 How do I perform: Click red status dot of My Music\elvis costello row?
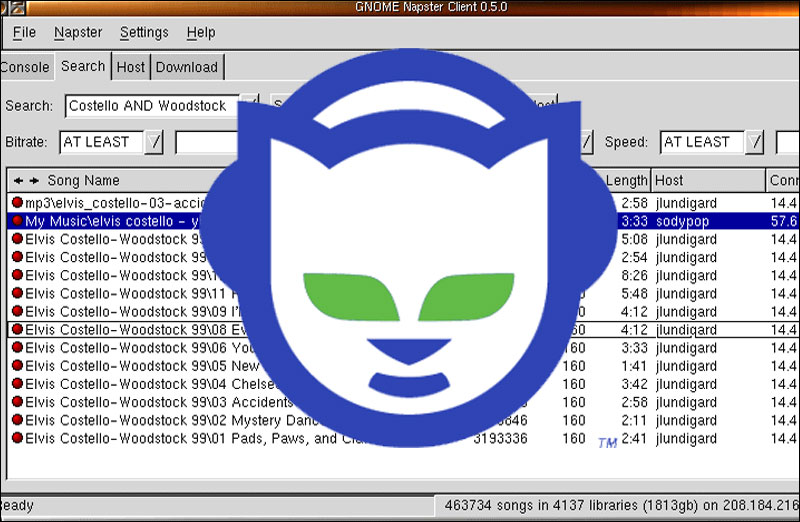(17, 220)
